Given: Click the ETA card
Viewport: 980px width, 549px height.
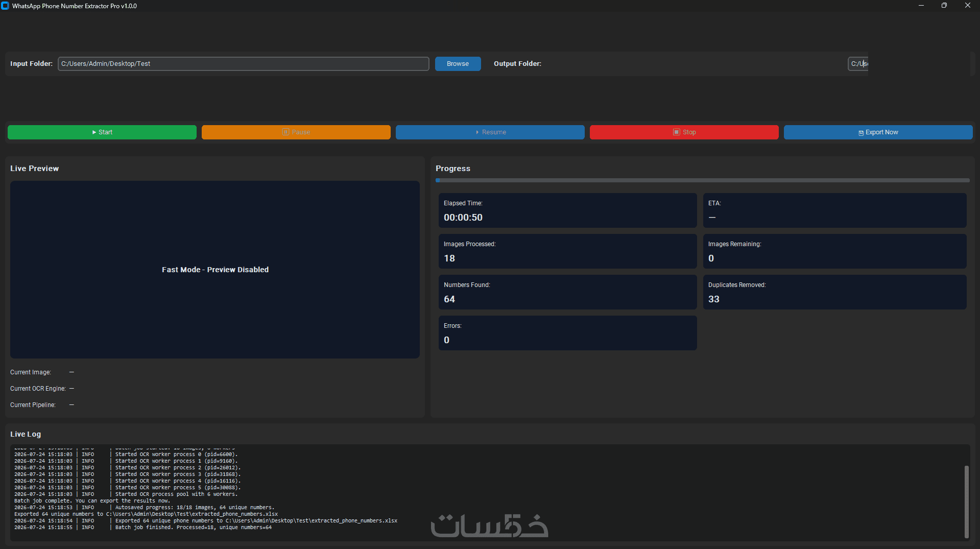Looking at the screenshot, I should coord(834,210).
